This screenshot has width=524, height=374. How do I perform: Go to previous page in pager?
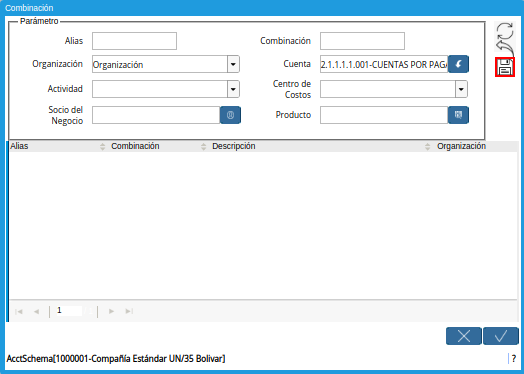36,311
